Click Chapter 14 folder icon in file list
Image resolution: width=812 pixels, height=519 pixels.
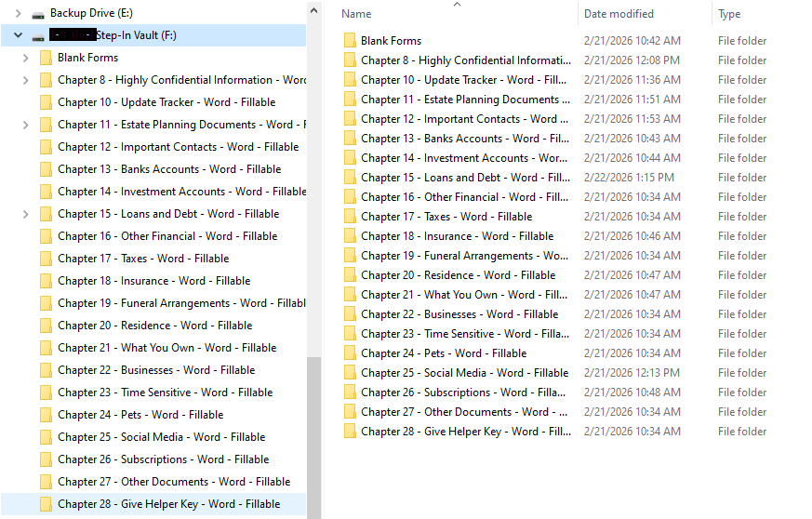[350, 158]
